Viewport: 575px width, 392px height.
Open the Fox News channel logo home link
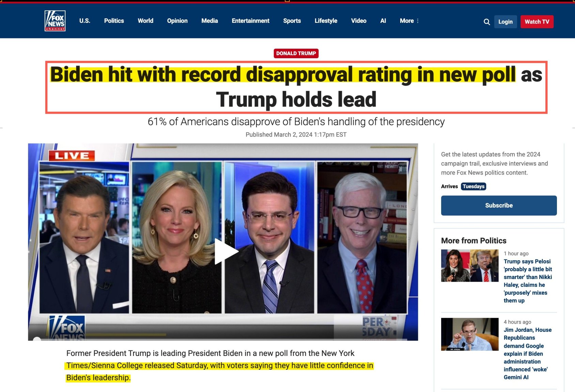55,21
